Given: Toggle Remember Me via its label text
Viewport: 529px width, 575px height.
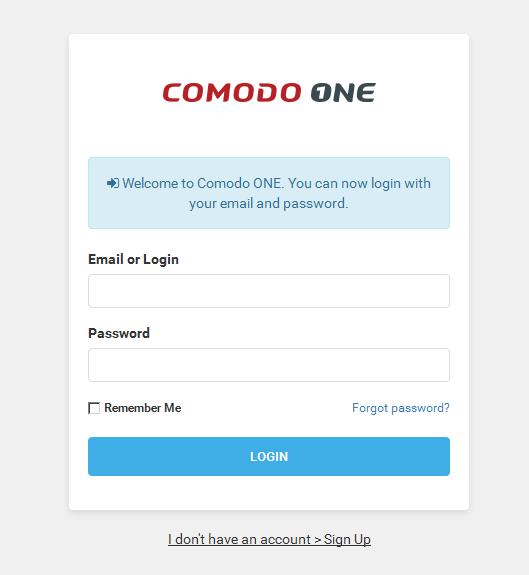Looking at the screenshot, I should tap(143, 408).
